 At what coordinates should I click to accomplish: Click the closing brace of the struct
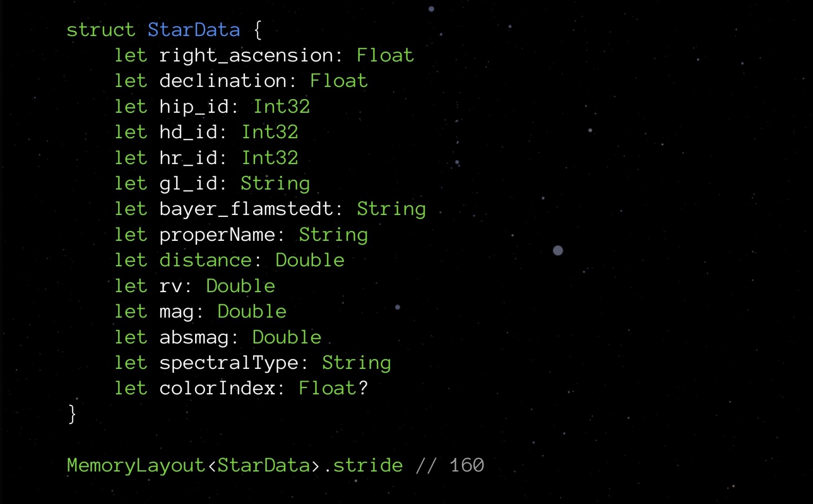tap(72, 414)
